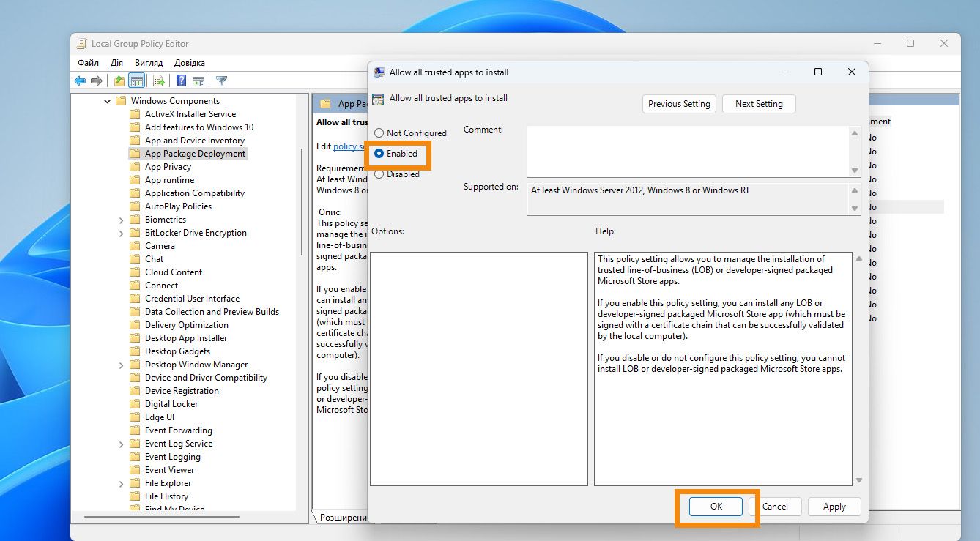The width and height of the screenshot is (980, 541).
Task: Click the ActiveX Installer Service folder icon
Action: click(135, 114)
